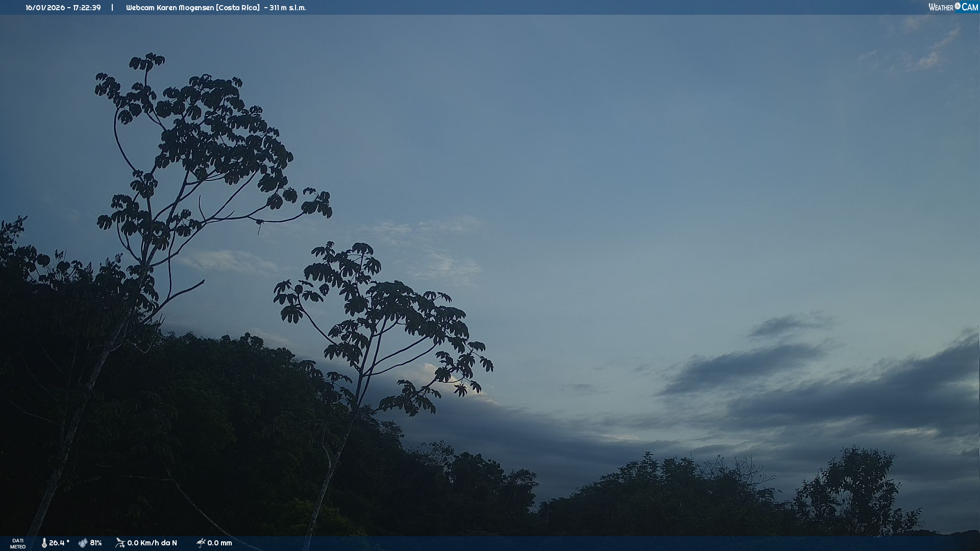Click the Webcam Karen Mogensen title
Viewport: 980px width, 551px height.
click(169, 8)
